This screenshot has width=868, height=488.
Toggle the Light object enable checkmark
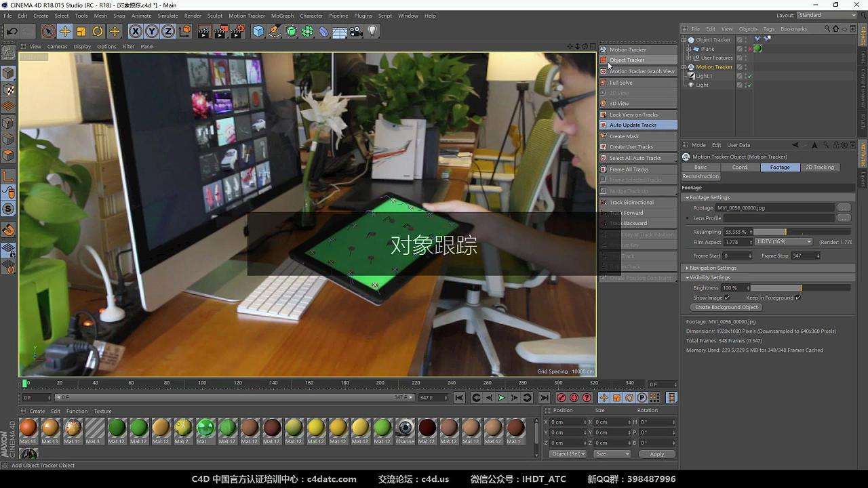pos(750,85)
